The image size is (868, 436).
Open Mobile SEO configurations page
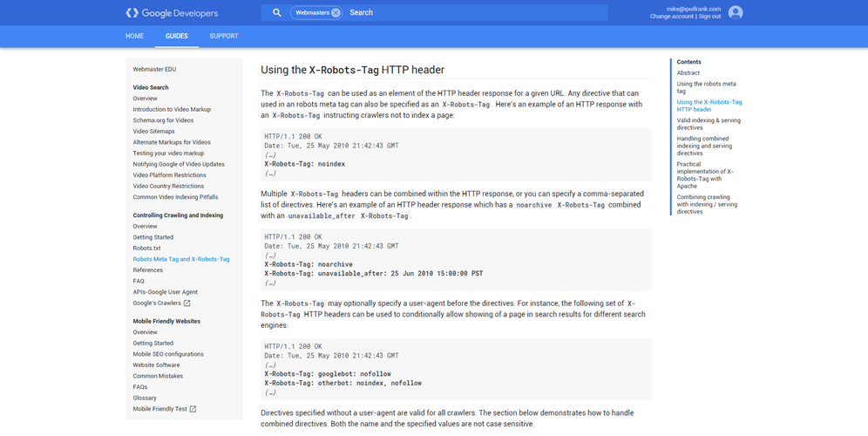coord(168,354)
